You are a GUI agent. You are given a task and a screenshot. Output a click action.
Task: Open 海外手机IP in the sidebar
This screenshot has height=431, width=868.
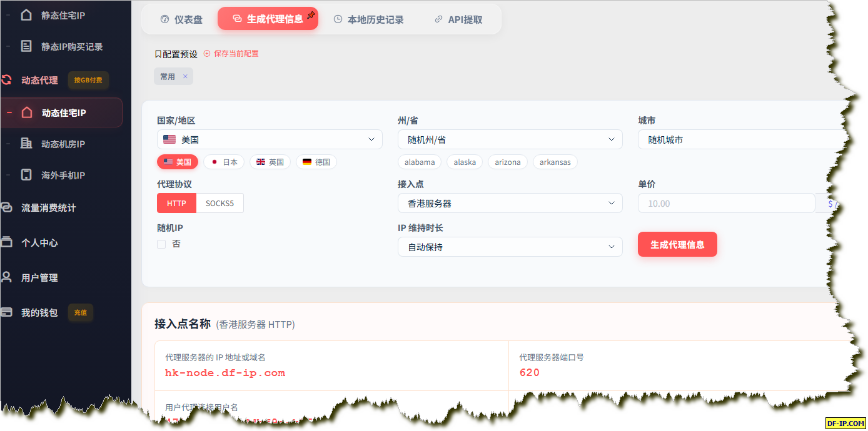pos(63,175)
